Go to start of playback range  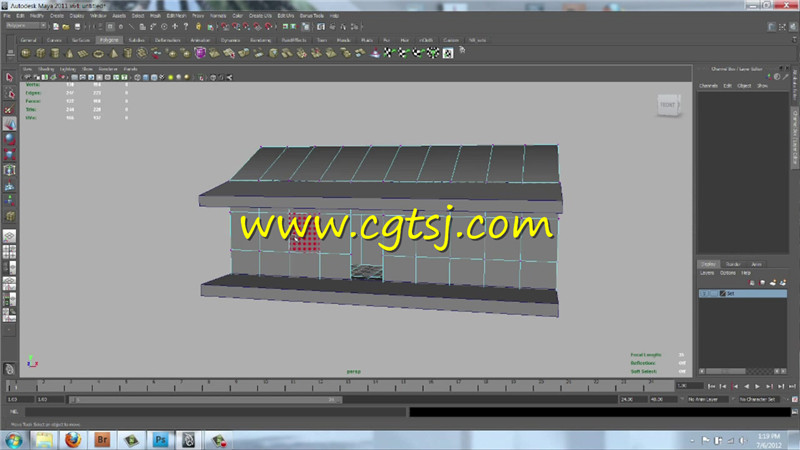712,387
